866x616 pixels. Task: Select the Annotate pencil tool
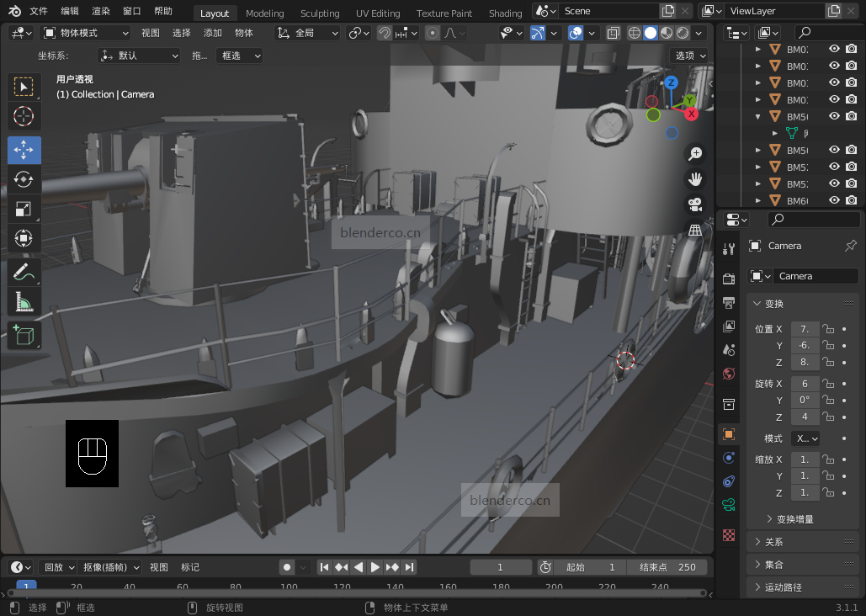pos(24,272)
